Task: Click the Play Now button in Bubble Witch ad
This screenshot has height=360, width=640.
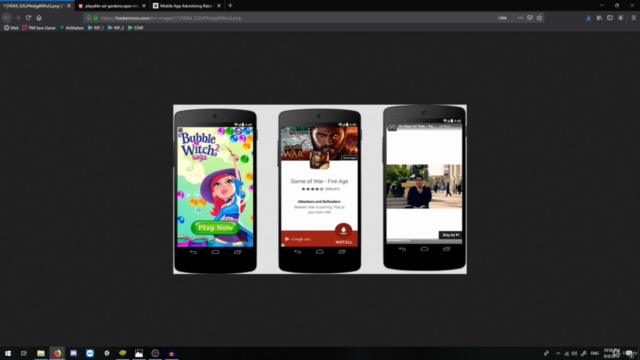Action: (216, 227)
